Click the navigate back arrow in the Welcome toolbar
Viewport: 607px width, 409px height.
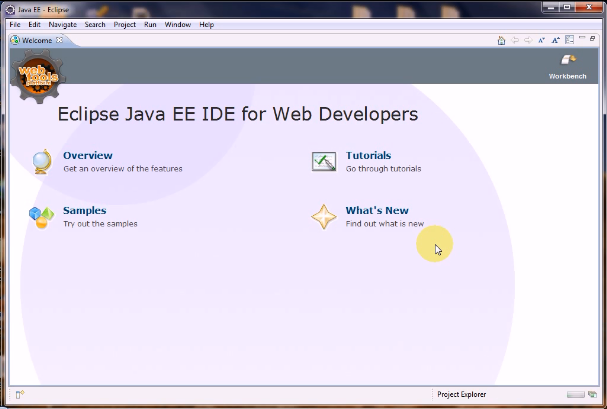[514, 40]
